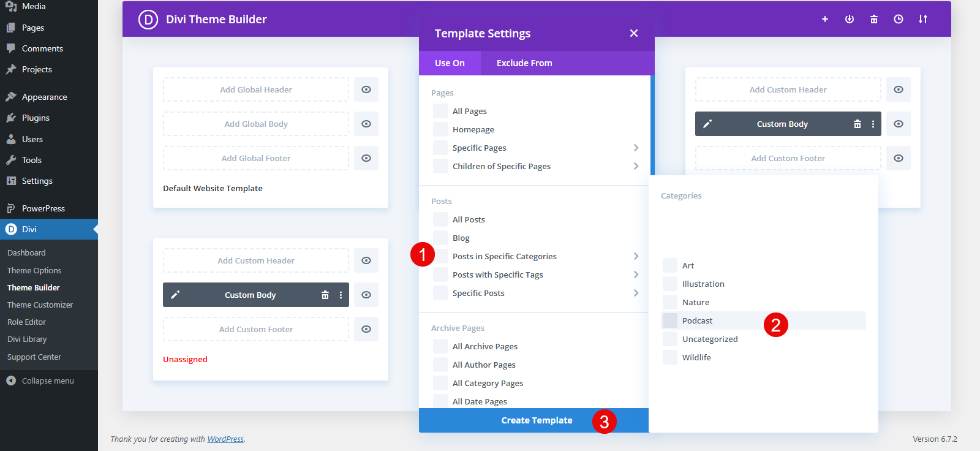This screenshot has width=980, height=451.
Task: Check the All Posts checkbox
Action: click(440, 219)
